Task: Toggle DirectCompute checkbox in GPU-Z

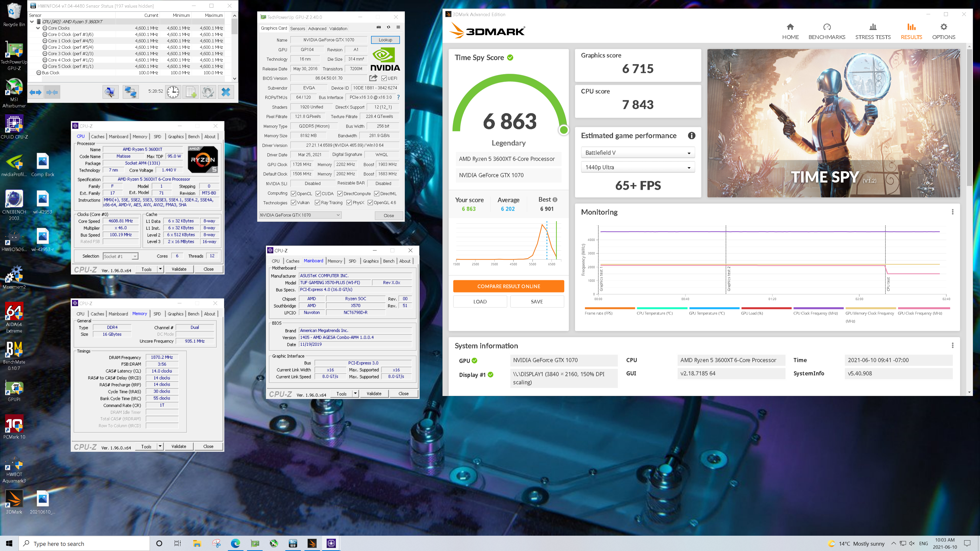Action: 340,194
